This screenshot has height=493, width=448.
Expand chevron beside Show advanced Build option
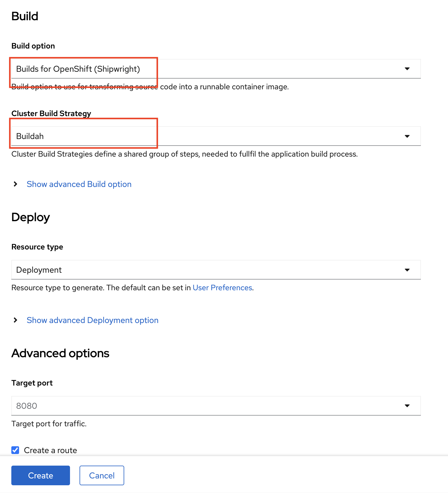coord(15,184)
